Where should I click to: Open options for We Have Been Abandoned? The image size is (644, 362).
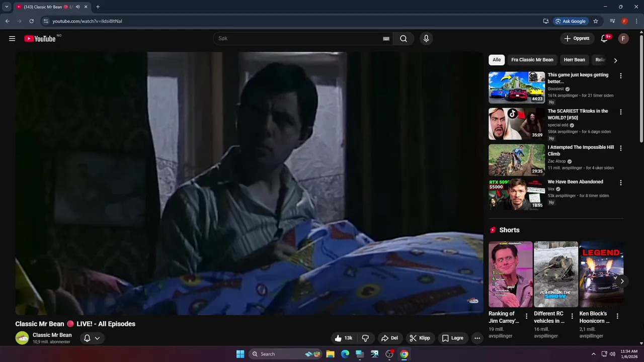point(620,183)
